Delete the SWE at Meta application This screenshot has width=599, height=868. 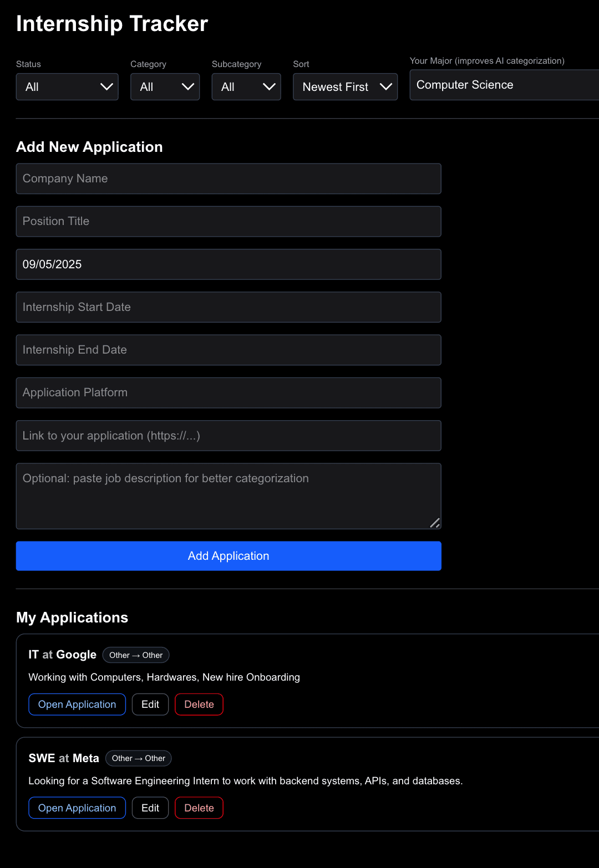(199, 808)
